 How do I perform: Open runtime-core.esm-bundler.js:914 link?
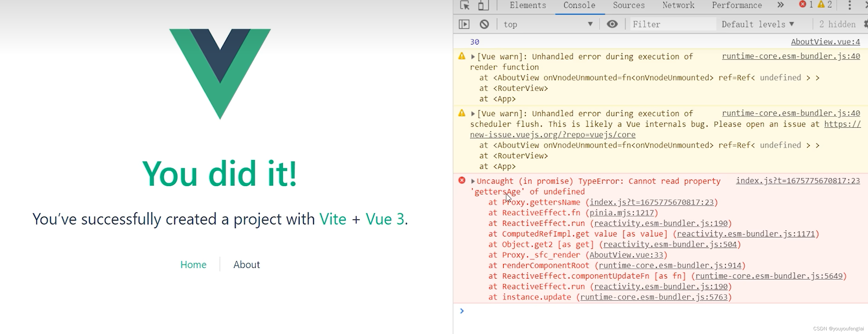tap(670, 266)
